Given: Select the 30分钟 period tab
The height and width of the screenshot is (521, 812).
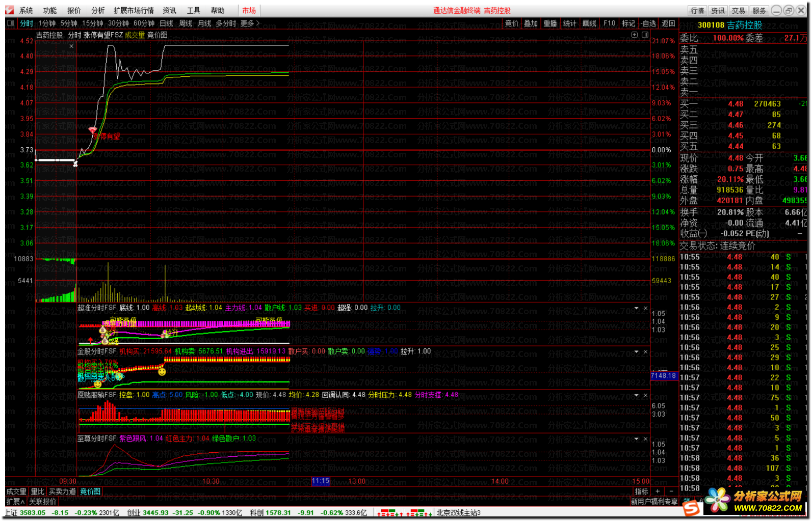Looking at the screenshot, I should pos(118,23).
